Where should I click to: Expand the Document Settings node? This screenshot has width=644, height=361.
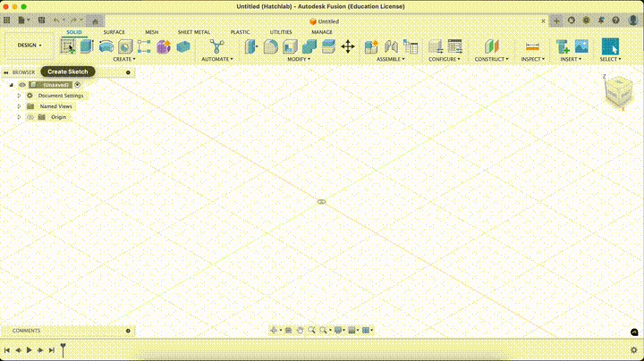tap(19, 96)
